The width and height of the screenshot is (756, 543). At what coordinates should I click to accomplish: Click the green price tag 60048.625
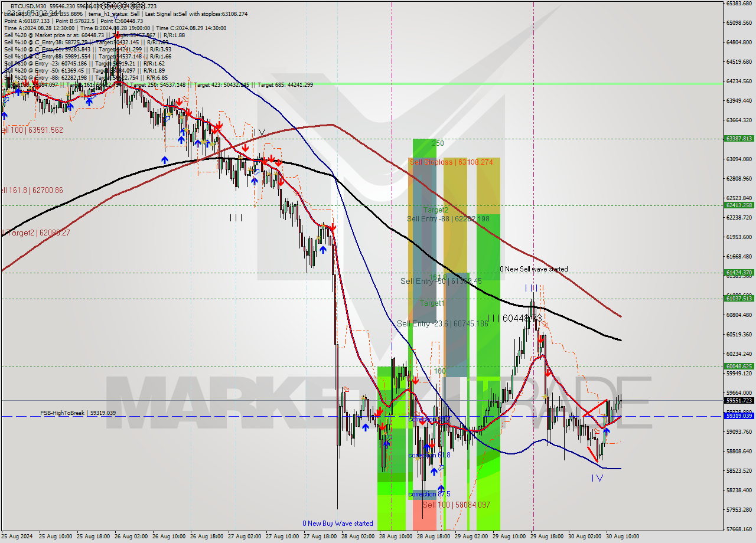[738, 367]
